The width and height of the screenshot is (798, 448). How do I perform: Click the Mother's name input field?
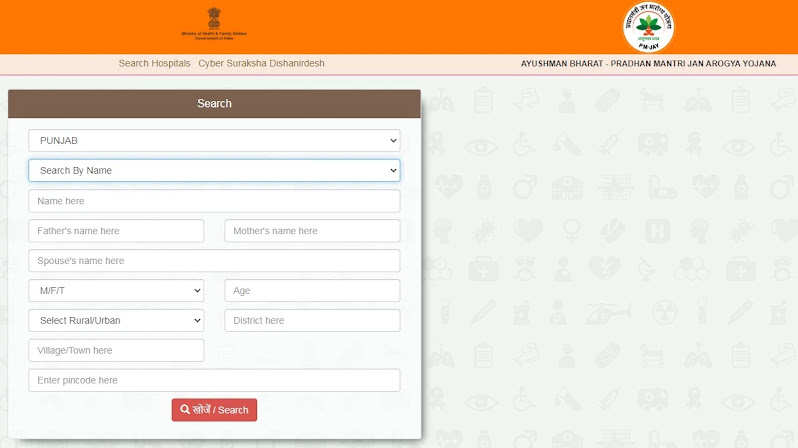(312, 231)
